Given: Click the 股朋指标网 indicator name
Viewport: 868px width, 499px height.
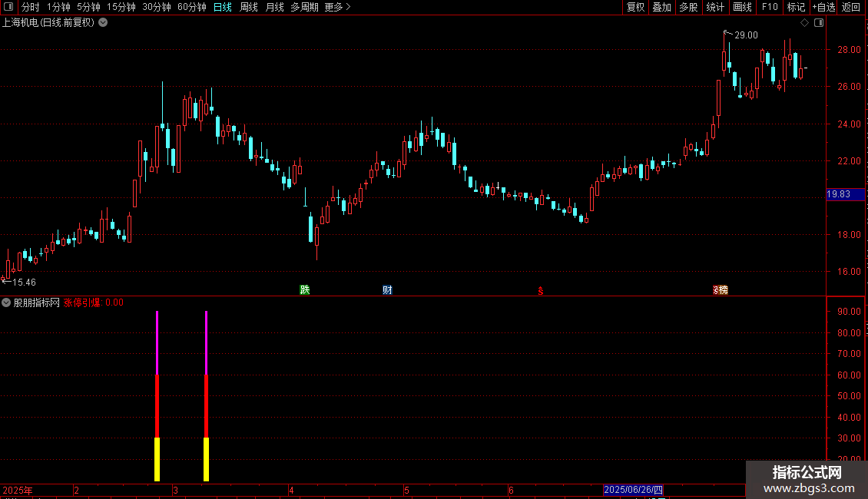Looking at the screenshot, I should pyautogui.click(x=37, y=302).
